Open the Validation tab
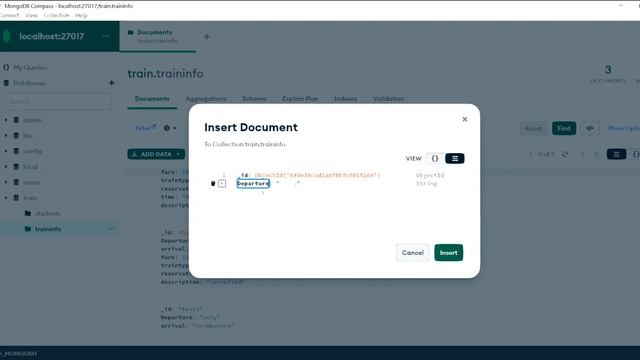Viewport: 640px width, 360px height. click(389, 99)
